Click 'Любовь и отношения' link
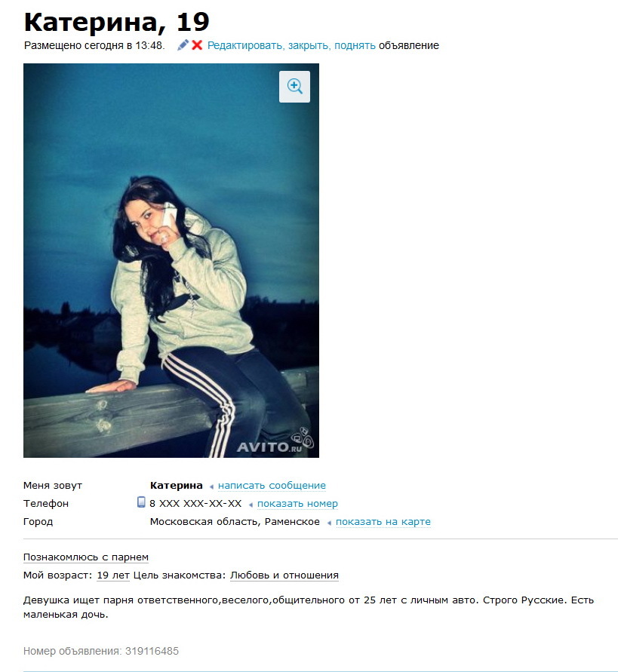 point(284,575)
